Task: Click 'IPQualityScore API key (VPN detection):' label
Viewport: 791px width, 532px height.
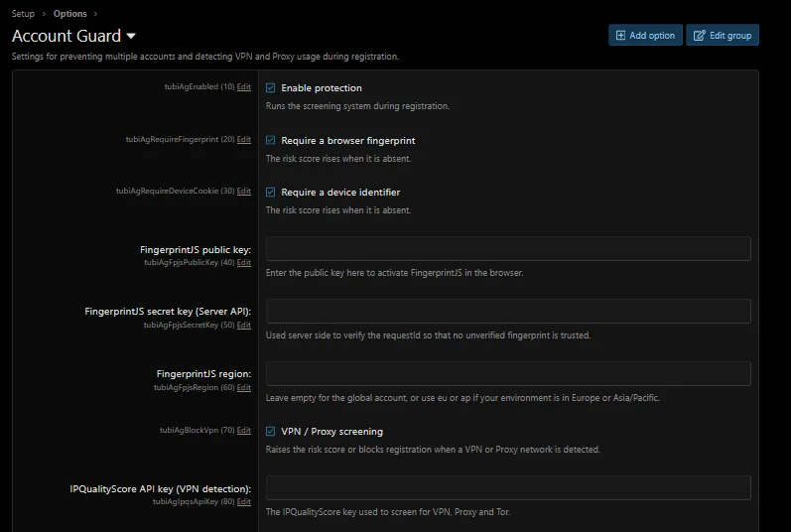Action: [x=161, y=488]
